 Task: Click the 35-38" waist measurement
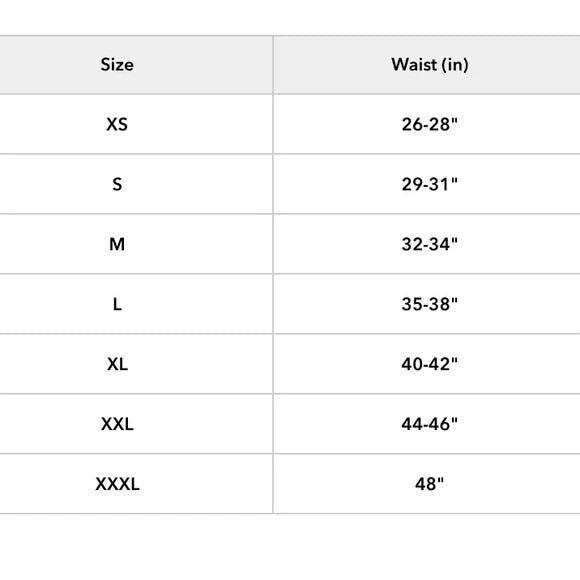click(x=429, y=304)
